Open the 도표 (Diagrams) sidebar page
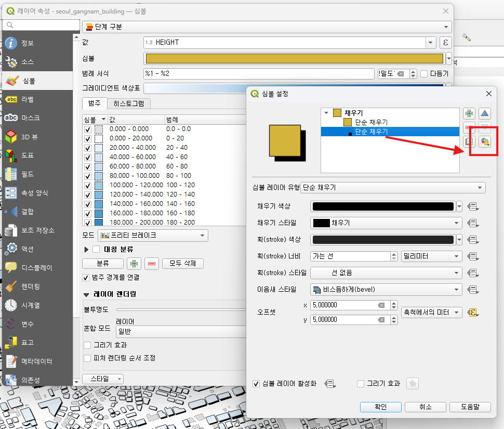 coord(37,155)
